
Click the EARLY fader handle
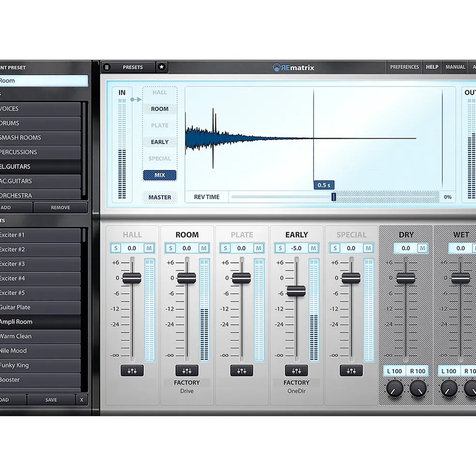pyautogui.click(x=296, y=291)
